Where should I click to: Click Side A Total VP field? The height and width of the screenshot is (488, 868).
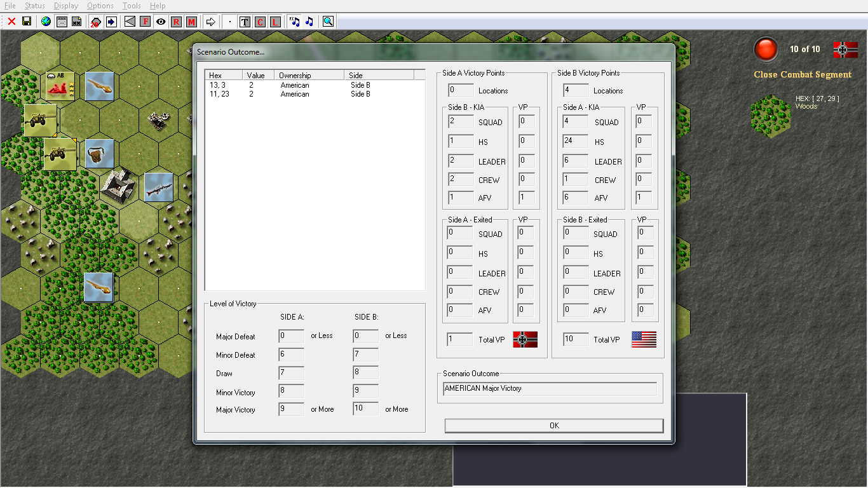click(x=460, y=339)
